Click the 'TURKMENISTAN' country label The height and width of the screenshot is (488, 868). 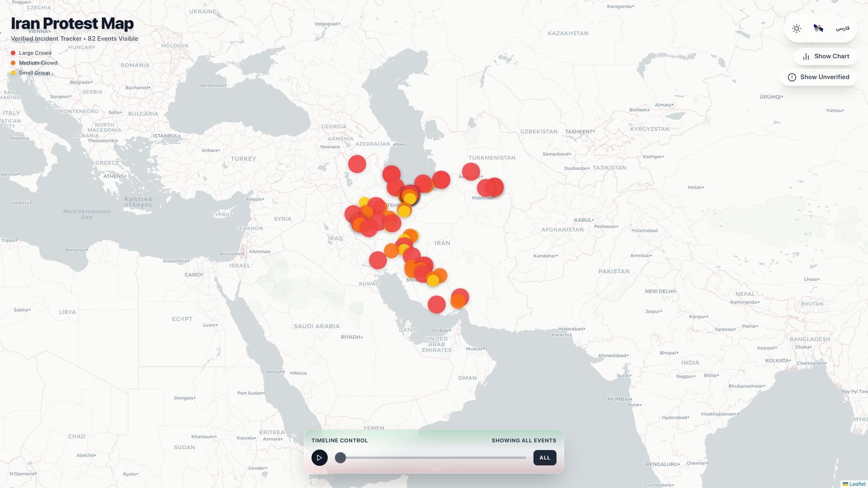click(x=492, y=158)
